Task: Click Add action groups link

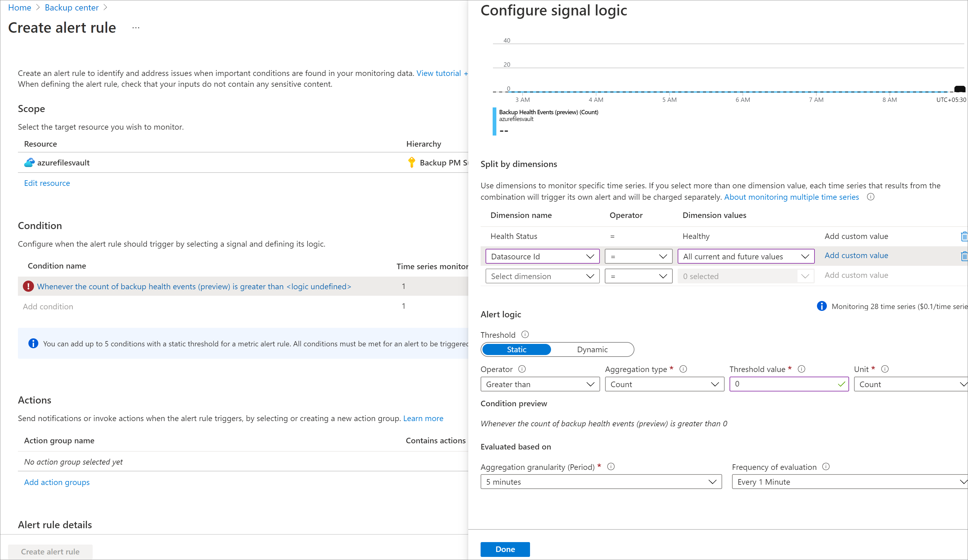Action: coord(57,481)
